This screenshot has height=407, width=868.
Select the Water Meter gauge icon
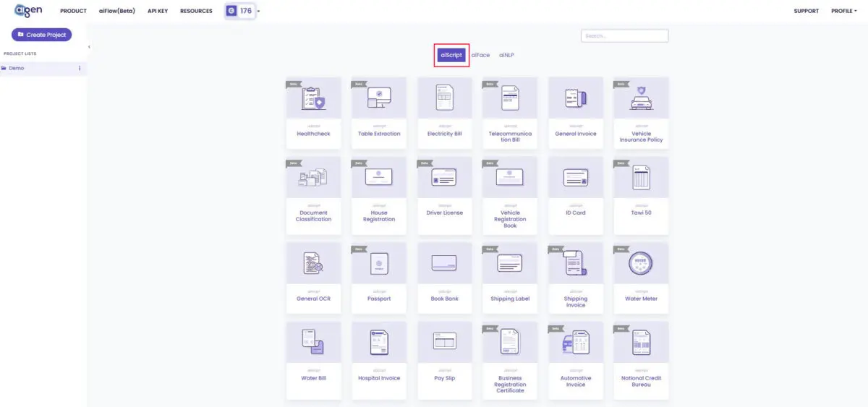[x=641, y=263]
